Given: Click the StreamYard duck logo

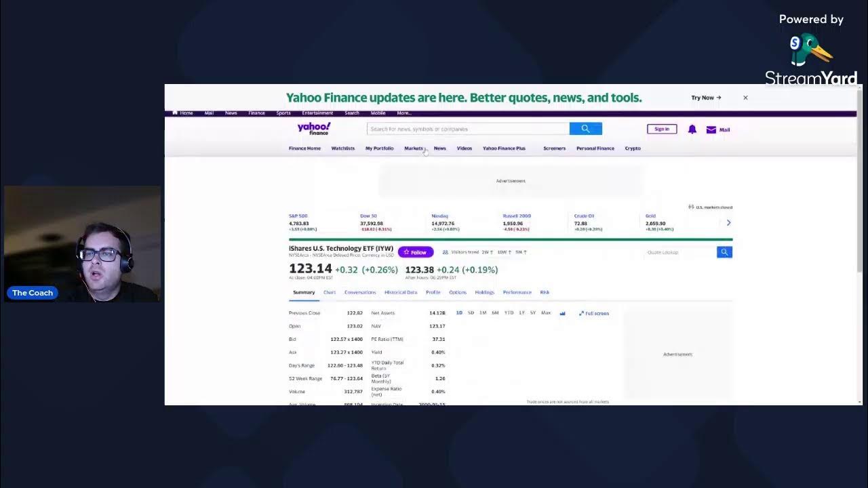Looking at the screenshot, I should [x=810, y=51].
